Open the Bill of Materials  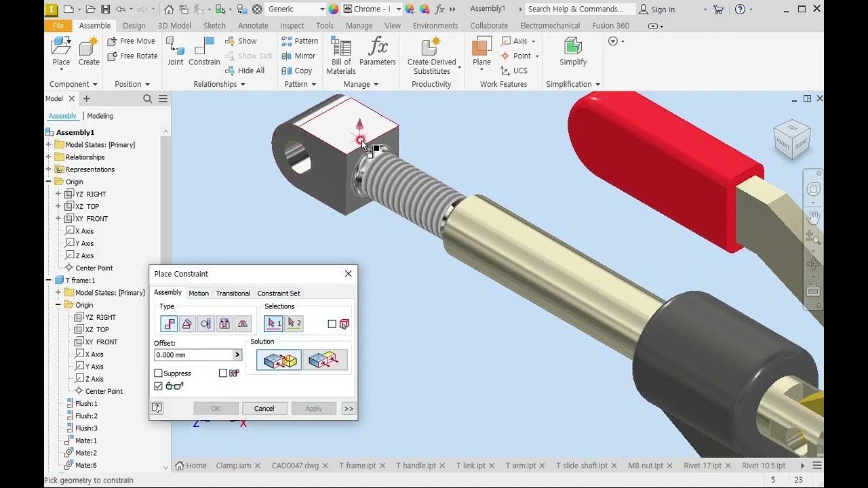[340, 56]
